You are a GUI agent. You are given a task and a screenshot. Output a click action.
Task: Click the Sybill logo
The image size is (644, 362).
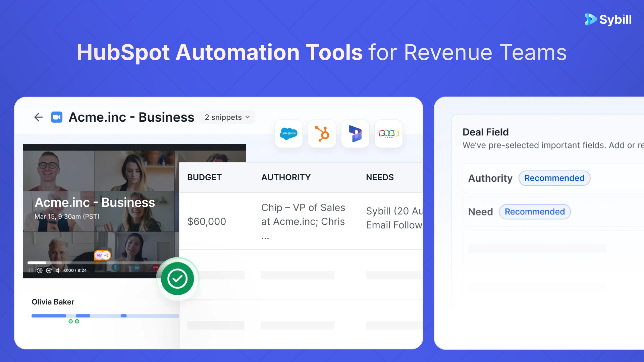coord(608,19)
